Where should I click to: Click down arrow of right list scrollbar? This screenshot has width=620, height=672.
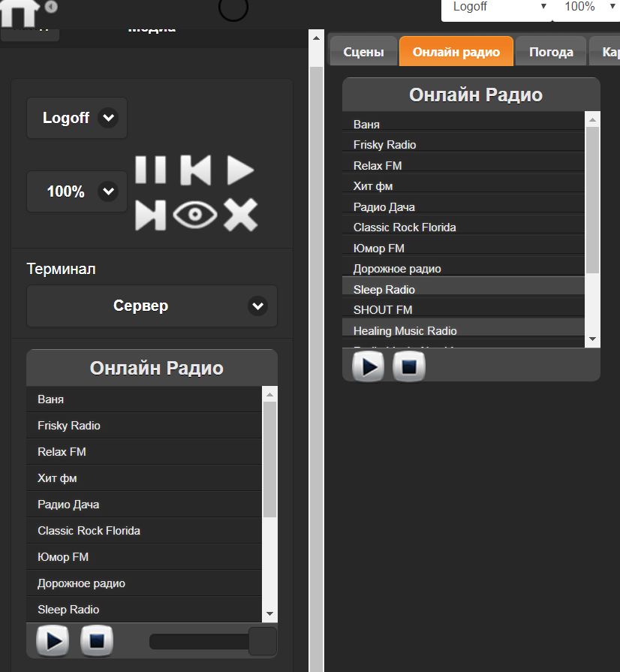(593, 339)
